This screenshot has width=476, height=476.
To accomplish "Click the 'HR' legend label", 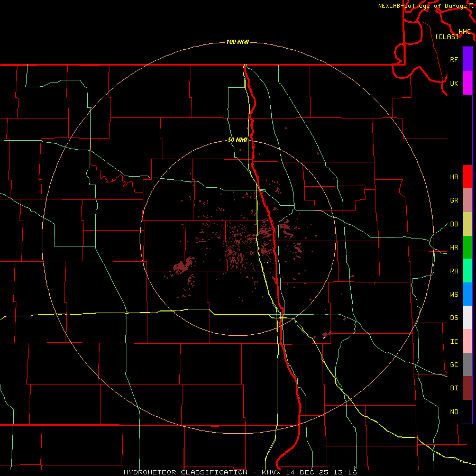I will point(454,248).
